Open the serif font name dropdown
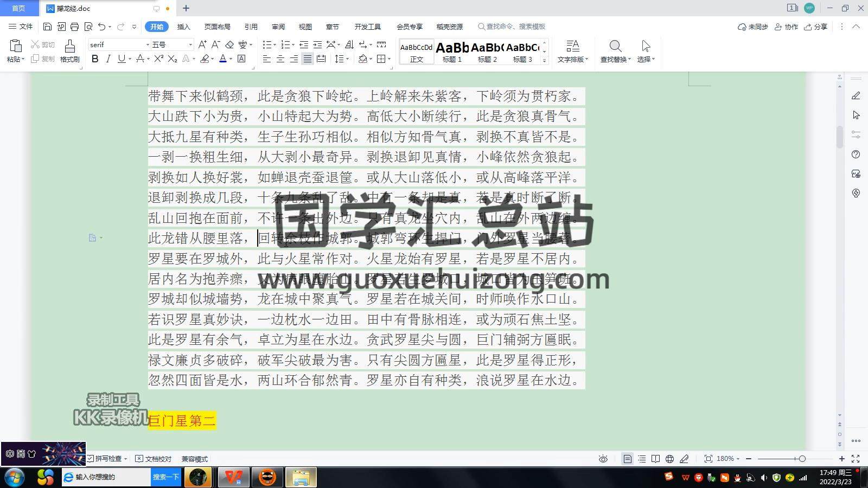The height and width of the screenshot is (488, 868). (x=147, y=44)
